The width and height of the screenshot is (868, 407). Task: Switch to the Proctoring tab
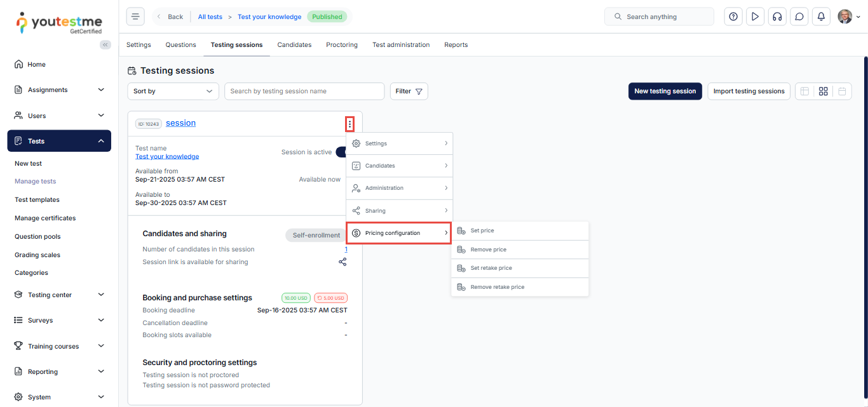[x=342, y=45]
